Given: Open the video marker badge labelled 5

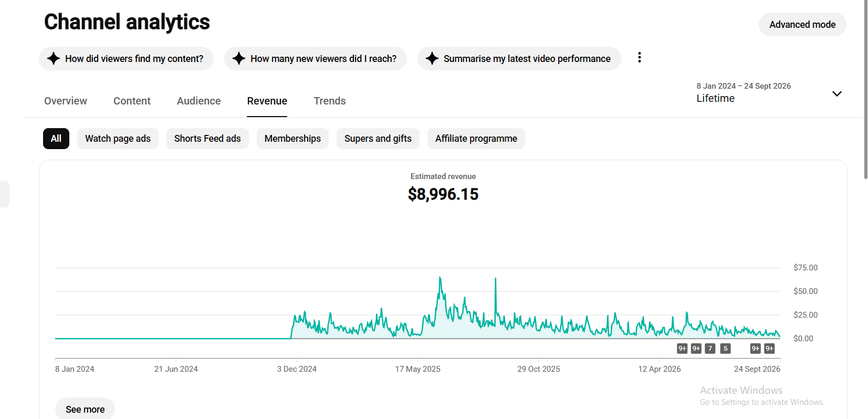Looking at the screenshot, I should click(x=725, y=348).
